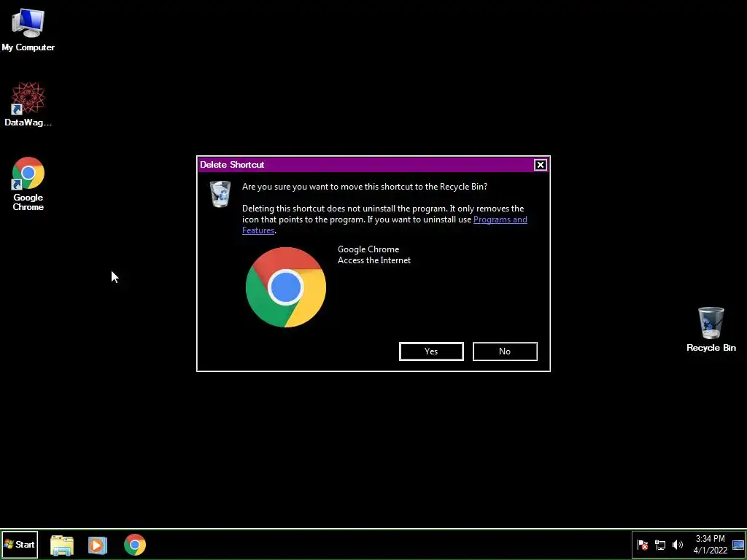Select the Google Chrome desktop shortcut
Image resolution: width=747 pixels, height=560 pixels.
click(28, 183)
